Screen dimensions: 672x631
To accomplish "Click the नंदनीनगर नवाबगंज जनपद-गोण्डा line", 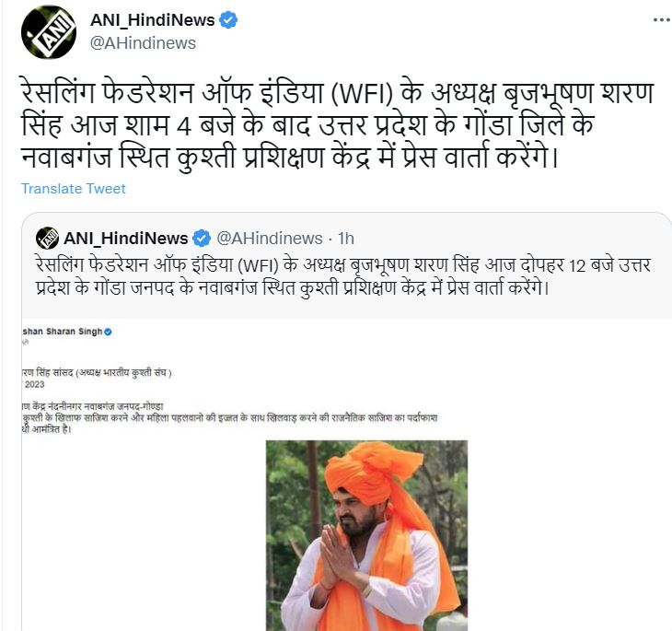I will [x=93, y=406].
